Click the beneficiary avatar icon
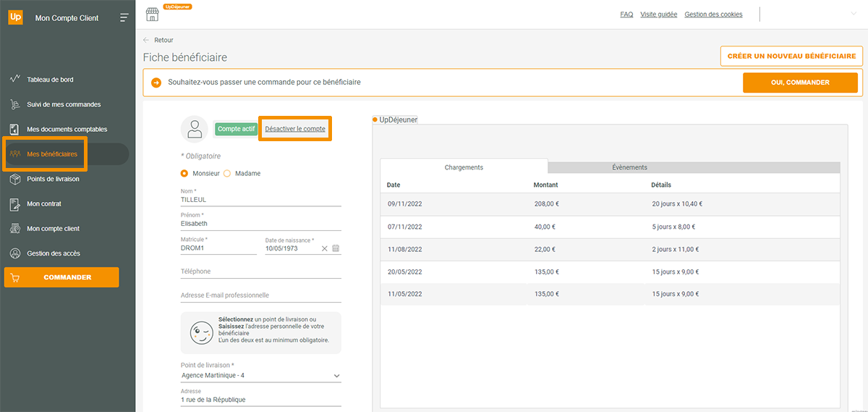868x412 pixels. [195, 129]
